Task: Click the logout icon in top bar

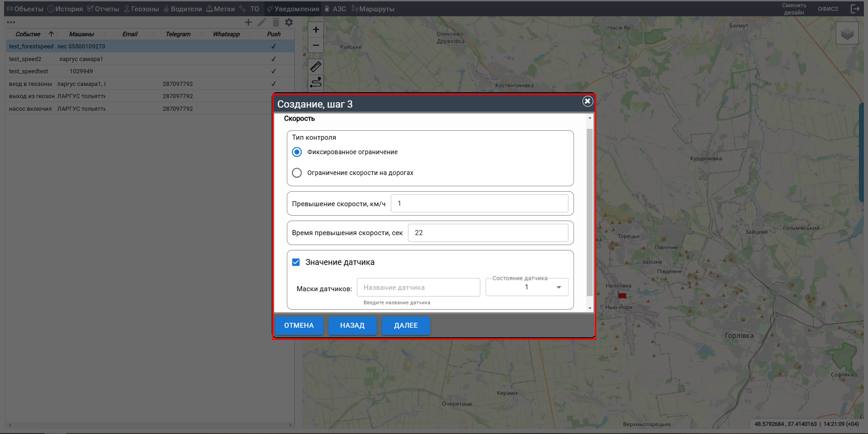Action: (x=855, y=9)
